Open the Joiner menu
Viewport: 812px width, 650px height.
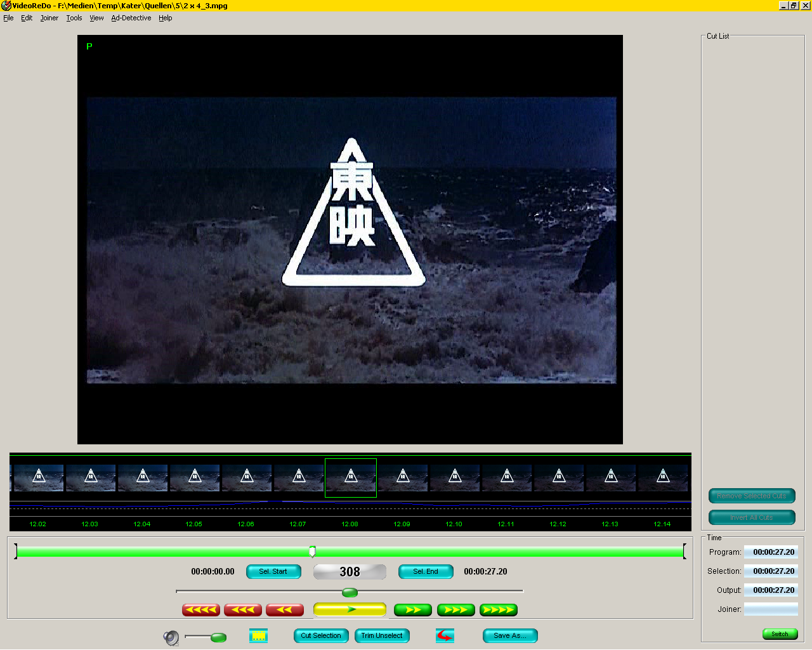[x=49, y=18]
